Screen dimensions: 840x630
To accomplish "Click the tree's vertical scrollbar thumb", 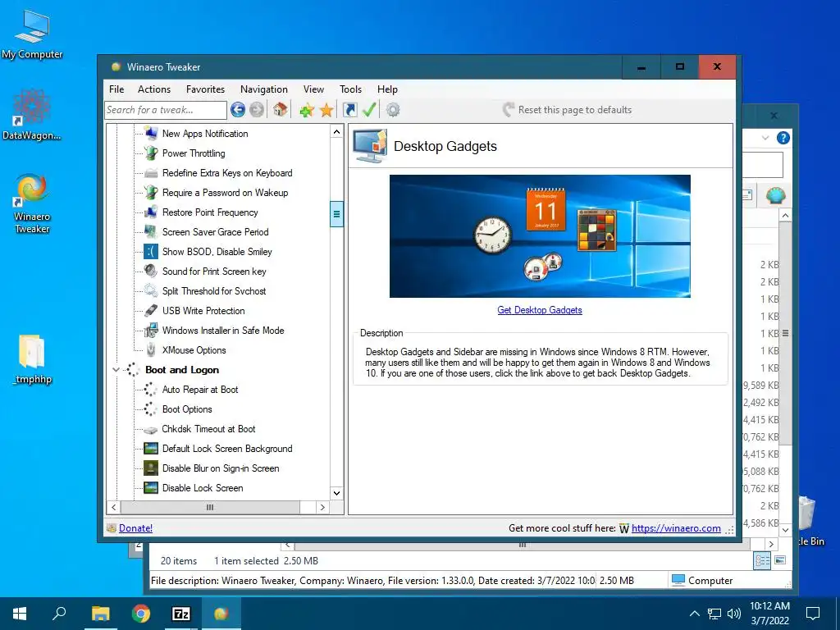I will point(336,214).
